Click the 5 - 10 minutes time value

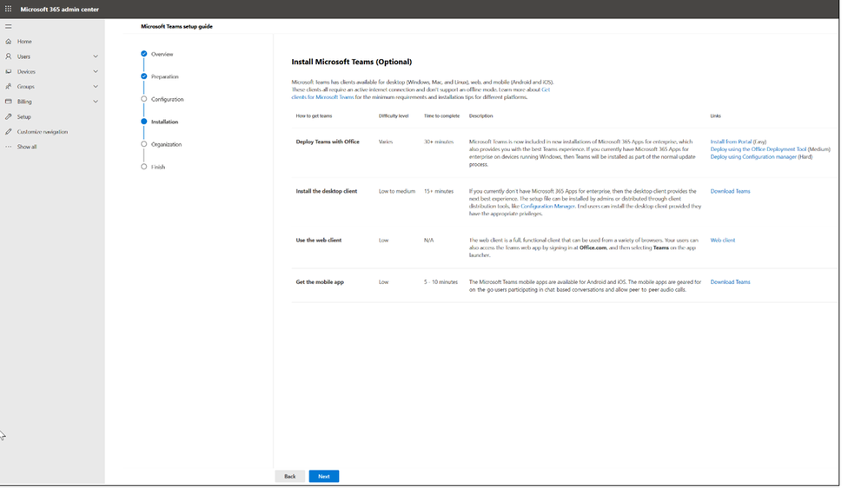click(441, 282)
